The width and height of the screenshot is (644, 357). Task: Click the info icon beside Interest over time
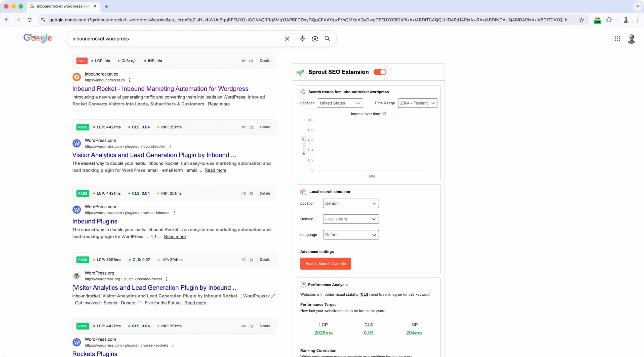pyautogui.click(x=384, y=114)
